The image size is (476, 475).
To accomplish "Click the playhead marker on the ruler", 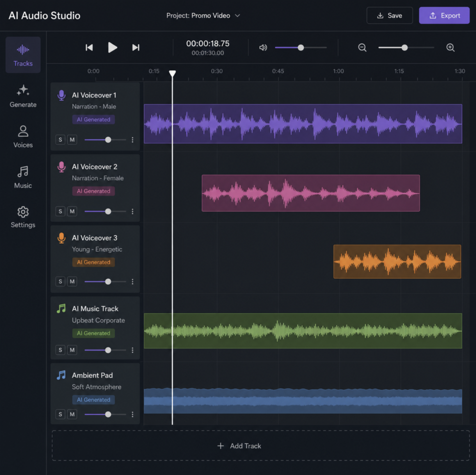I will point(172,73).
